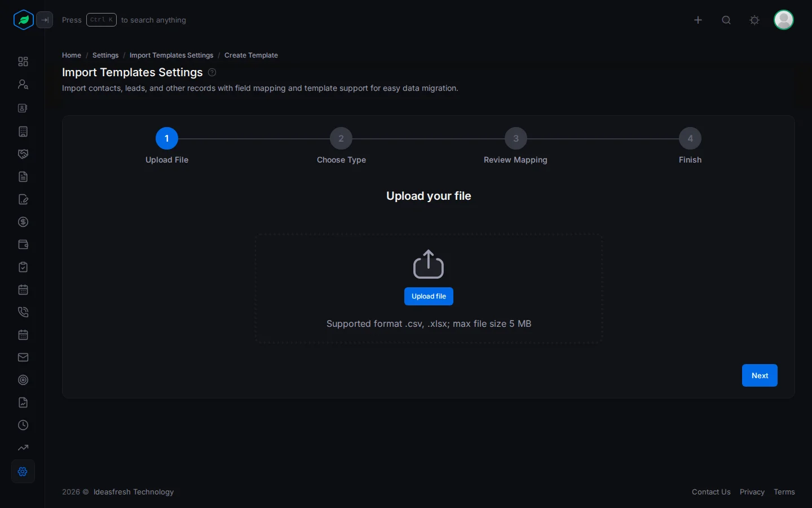Open the settings gear icon in sidebar
Image resolution: width=812 pixels, height=508 pixels.
(23, 471)
